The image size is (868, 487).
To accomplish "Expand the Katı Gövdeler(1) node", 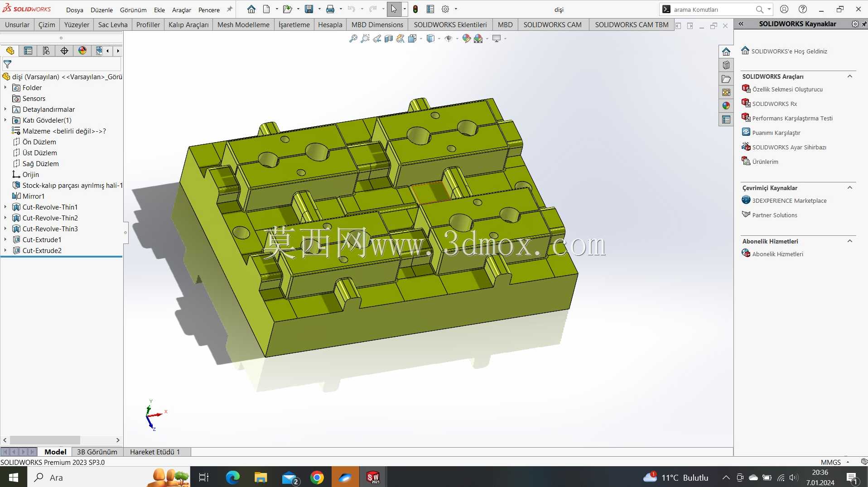I will pos(5,120).
